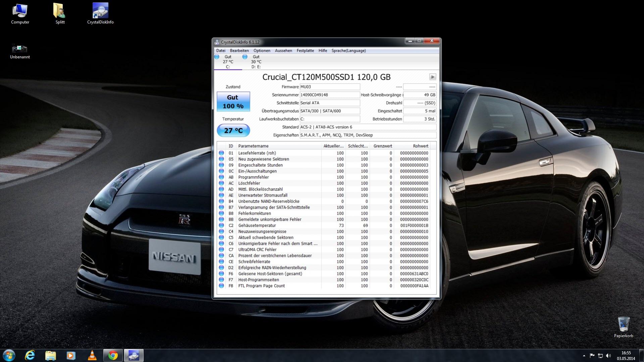
Task: Open the Hilfe menu
Action: point(323,51)
